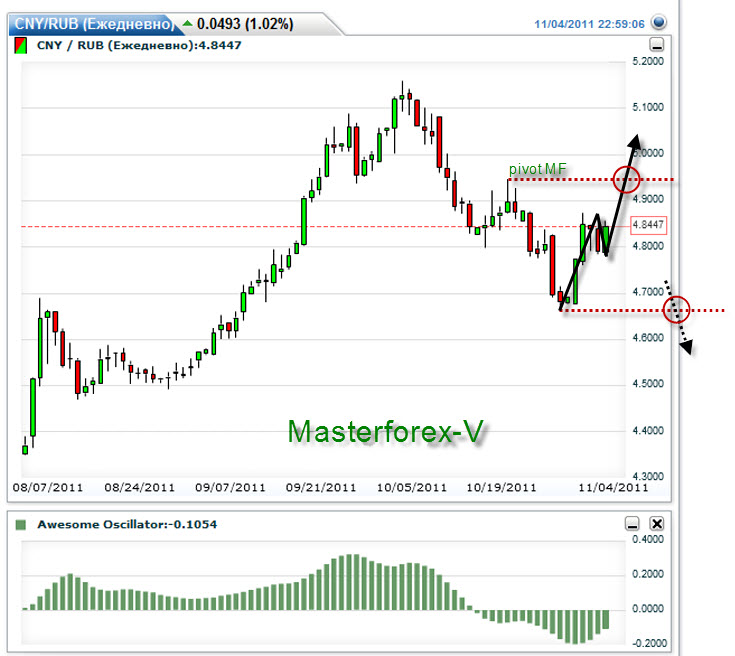The height and width of the screenshot is (656, 735).
Task: Click the 10/05/2011 date axis label
Action: (x=412, y=488)
